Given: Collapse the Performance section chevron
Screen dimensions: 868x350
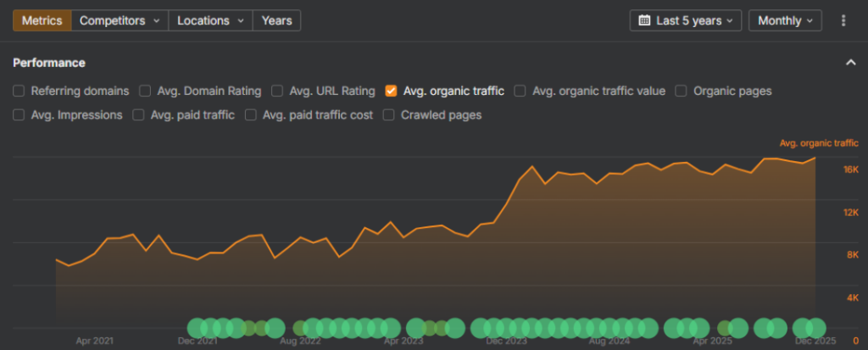Looking at the screenshot, I should point(850,63).
